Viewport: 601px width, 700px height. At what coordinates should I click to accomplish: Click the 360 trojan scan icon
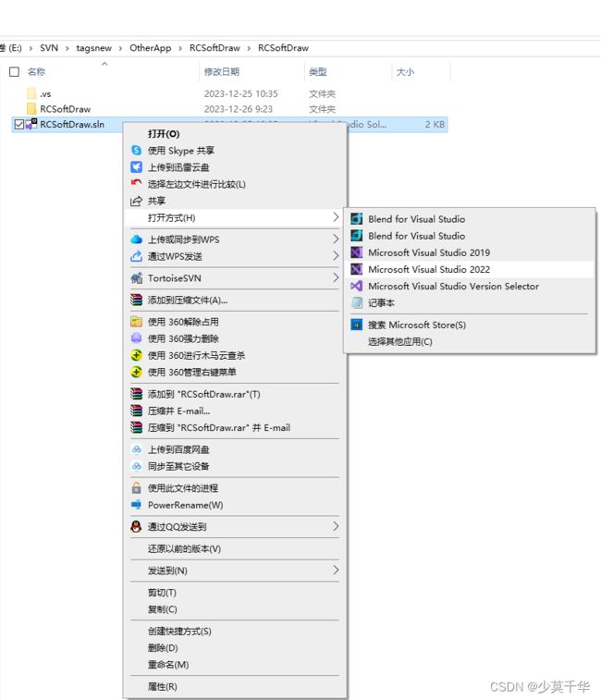[x=136, y=355]
